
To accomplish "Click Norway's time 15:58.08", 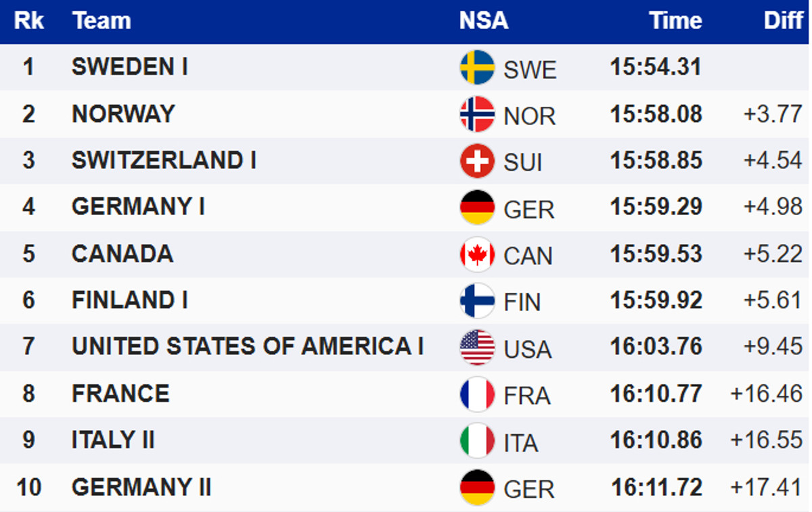I will pos(656,114).
